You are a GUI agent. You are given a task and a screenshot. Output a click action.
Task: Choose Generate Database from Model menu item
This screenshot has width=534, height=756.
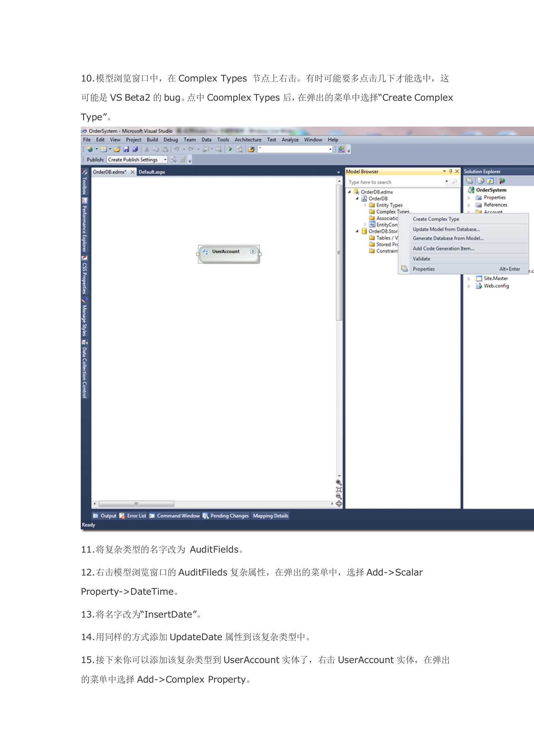(463, 238)
